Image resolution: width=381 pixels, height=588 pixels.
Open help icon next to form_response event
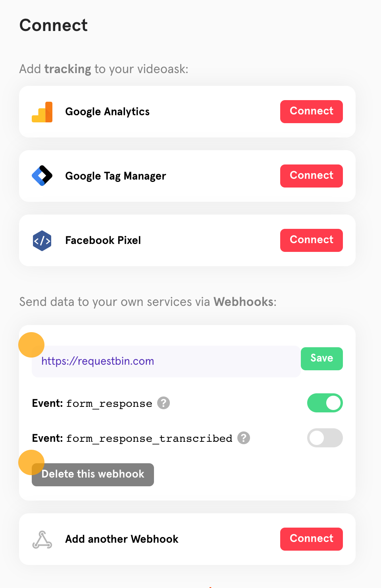(164, 403)
